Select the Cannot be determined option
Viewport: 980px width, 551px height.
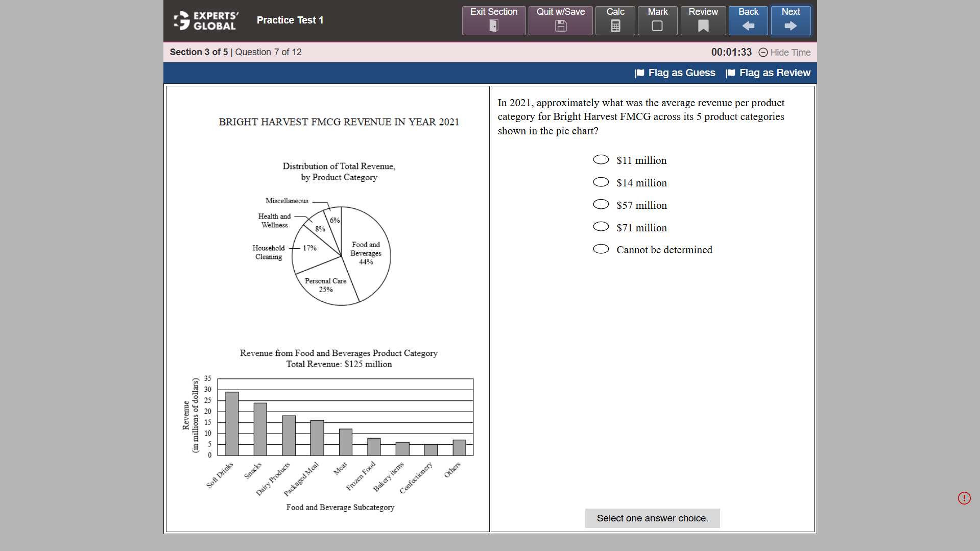click(601, 249)
